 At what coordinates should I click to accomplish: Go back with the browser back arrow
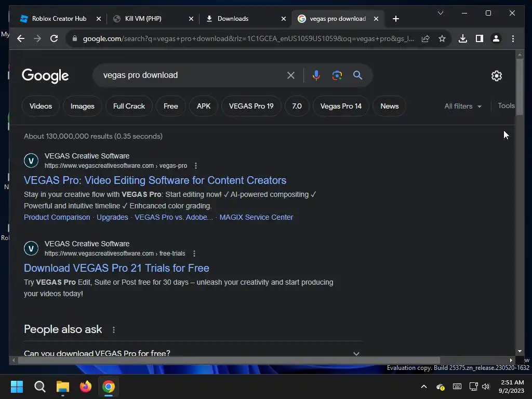click(x=21, y=38)
